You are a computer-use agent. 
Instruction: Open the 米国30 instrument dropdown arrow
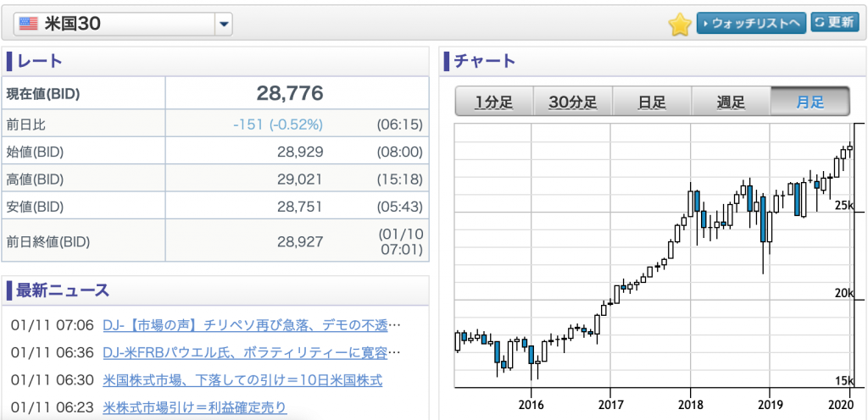224,24
